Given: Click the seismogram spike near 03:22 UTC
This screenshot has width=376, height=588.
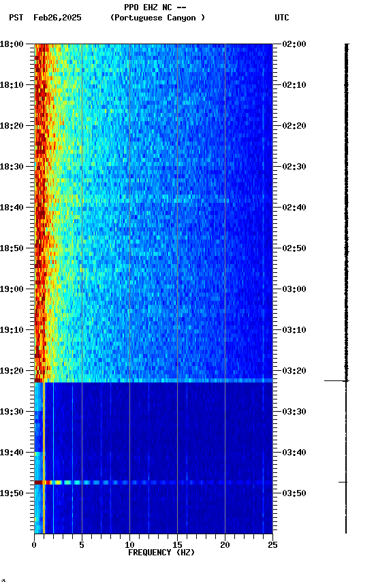Looking at the screenshot, I should coord(336,381).
